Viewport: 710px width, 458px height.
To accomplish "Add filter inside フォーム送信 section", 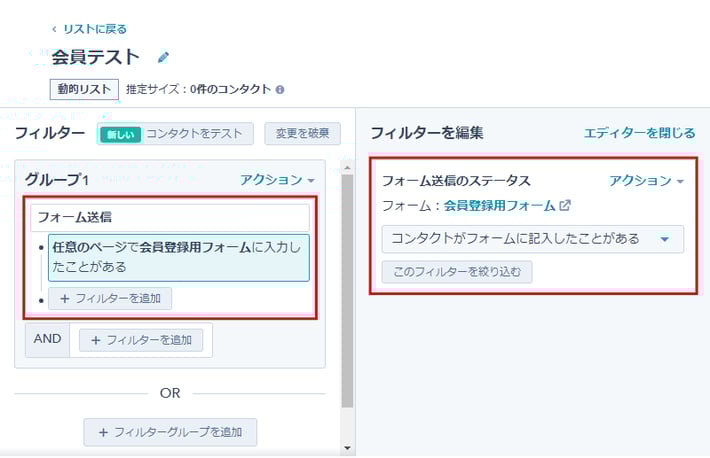I will coord(110,298).
